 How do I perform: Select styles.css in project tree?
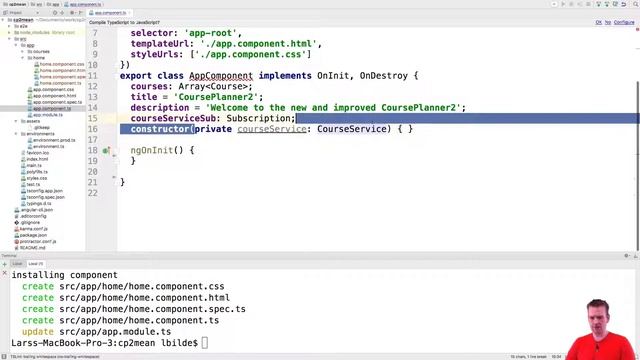34,178
